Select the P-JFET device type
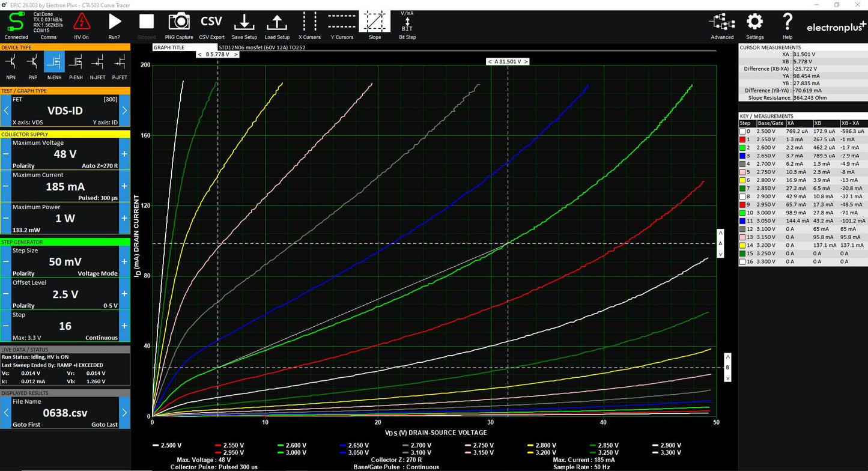This screenshot has height=471, width=868. point(120,62)
